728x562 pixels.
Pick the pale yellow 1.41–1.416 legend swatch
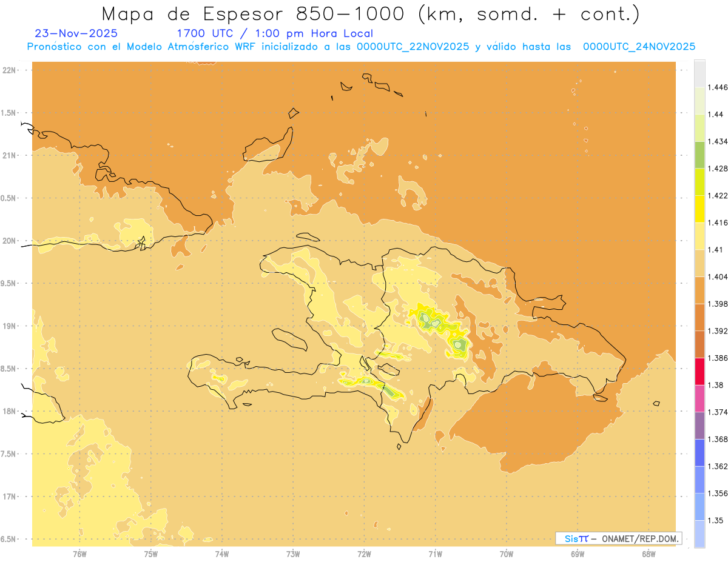click(699, 236)
